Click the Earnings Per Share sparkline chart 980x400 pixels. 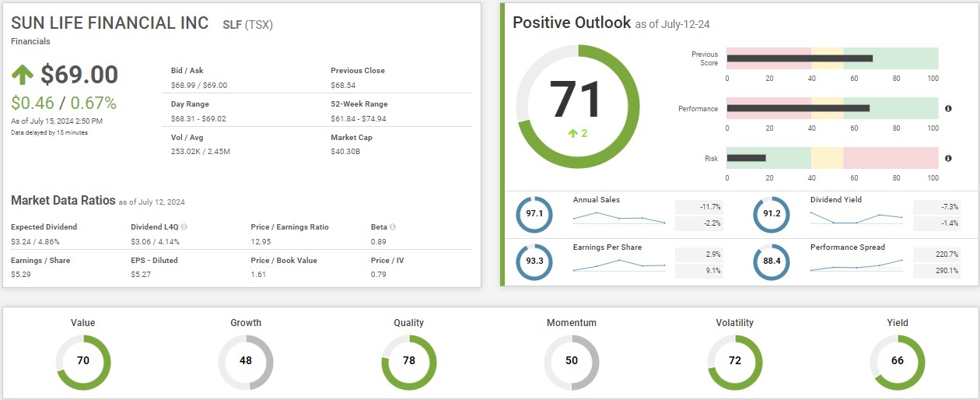pyautogui.click(x=619, y=265)
